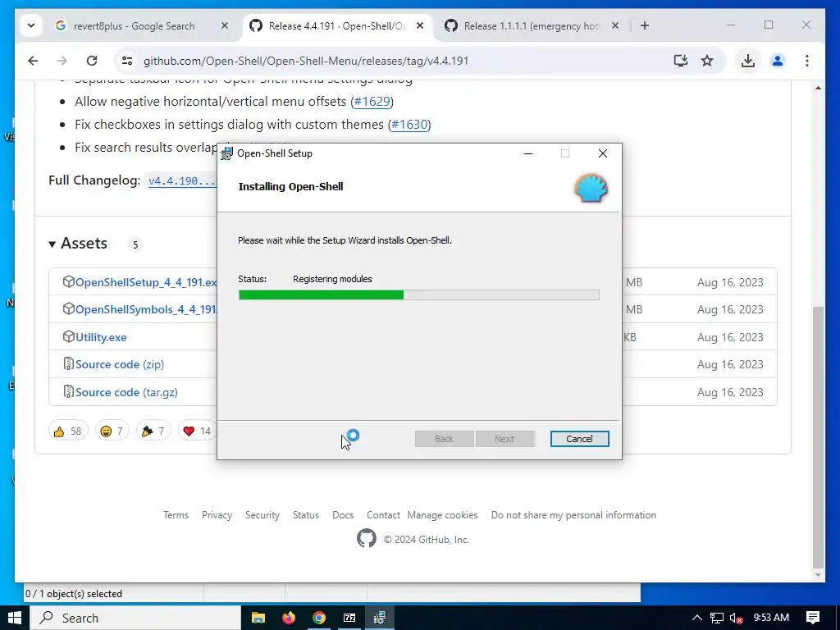
Task: Click the heart reaction with 14
Action: (197, 431)
